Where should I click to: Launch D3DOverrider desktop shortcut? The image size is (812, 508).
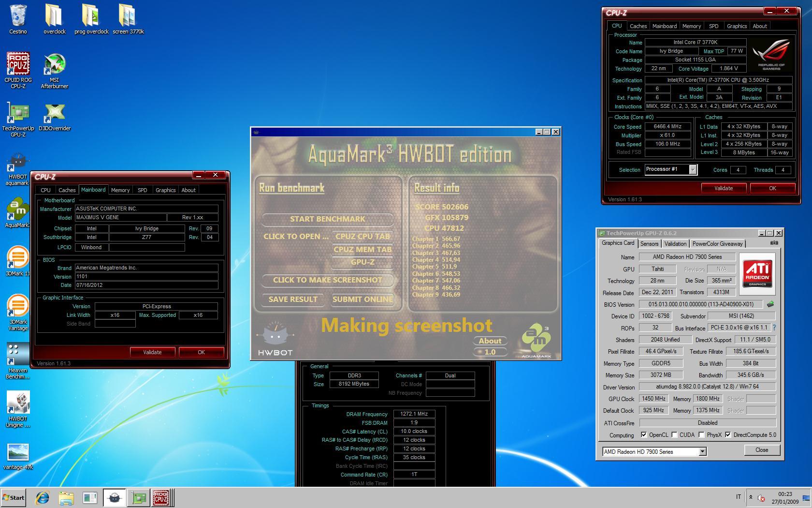(x=54, y=116)
